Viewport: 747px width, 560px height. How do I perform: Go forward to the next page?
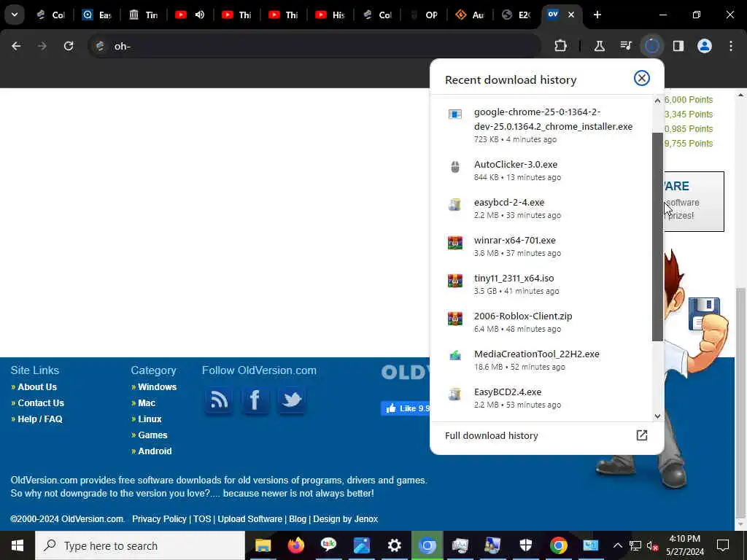pyautogui.click(x=42, y=46)
